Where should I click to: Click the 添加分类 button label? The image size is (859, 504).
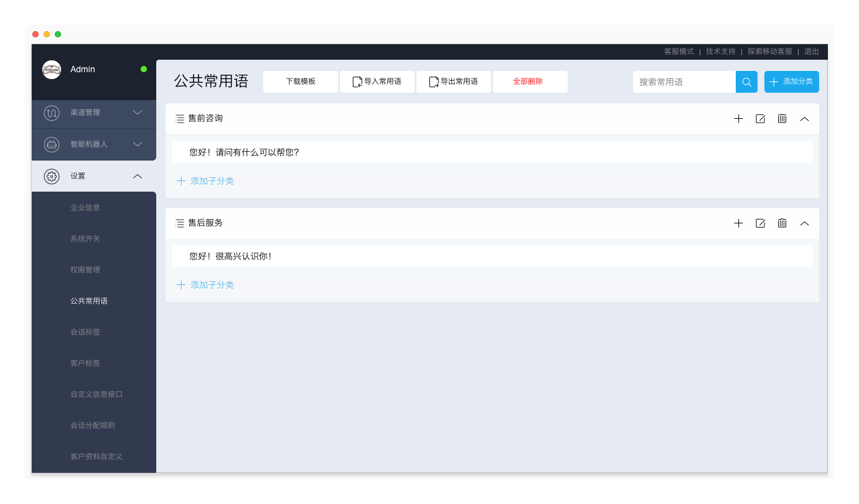coord(798,82)
